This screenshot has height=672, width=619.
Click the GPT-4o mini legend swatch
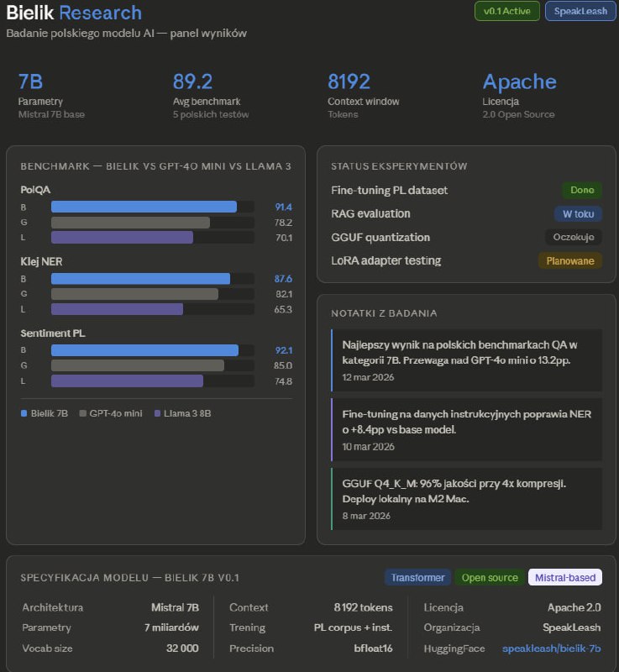[82, 413]
